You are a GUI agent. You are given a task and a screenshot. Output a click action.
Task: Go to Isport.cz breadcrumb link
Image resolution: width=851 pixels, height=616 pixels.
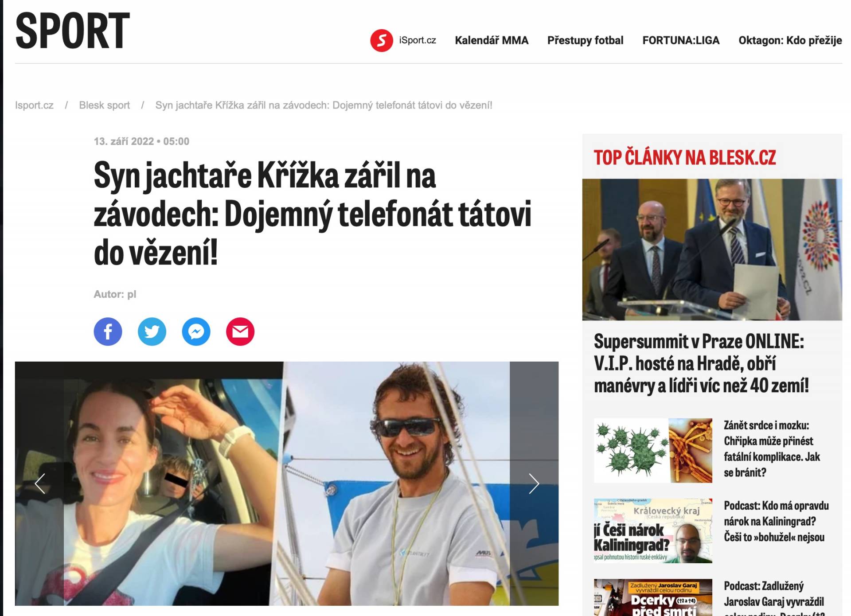pyautogui.click(x=34, y=105)
